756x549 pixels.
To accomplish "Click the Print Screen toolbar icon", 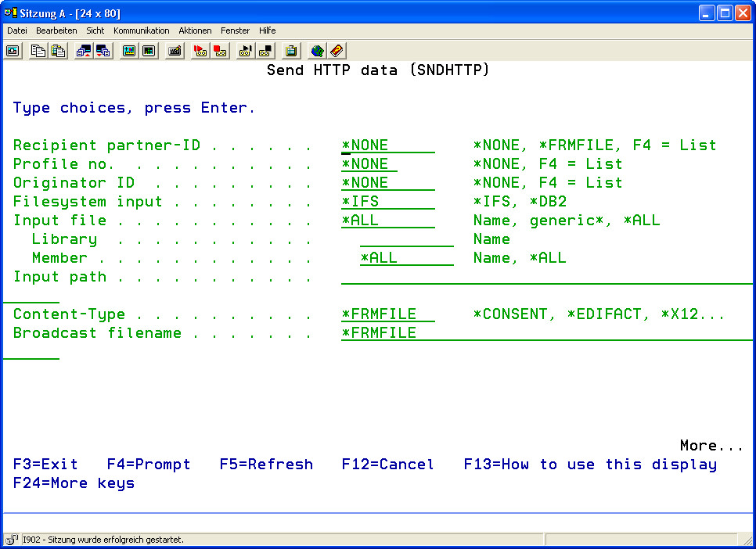I will click(13, 51).
